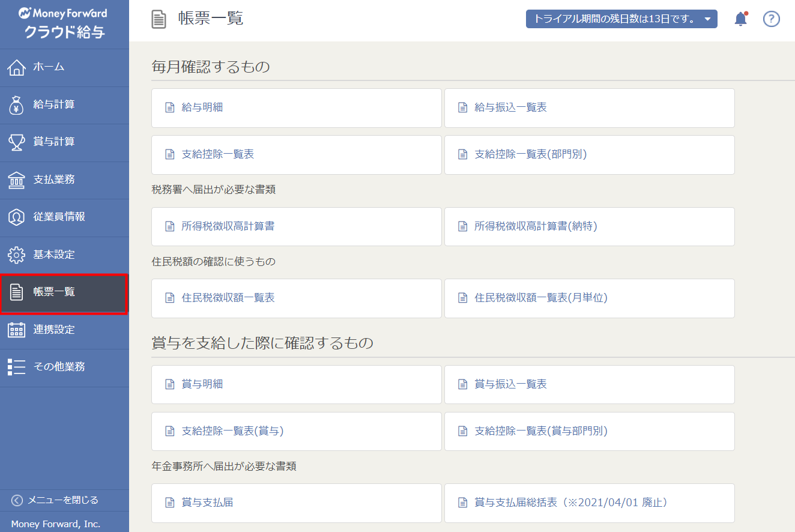Click the person icon for 従業員情報
The image size is (795, 532).
tap(16, 217)
